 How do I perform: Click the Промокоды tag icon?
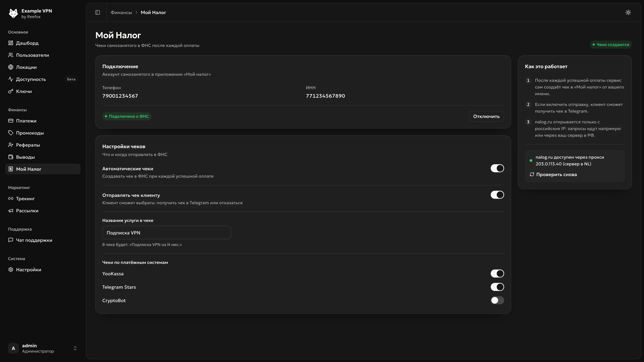click(x=11, y=133)
